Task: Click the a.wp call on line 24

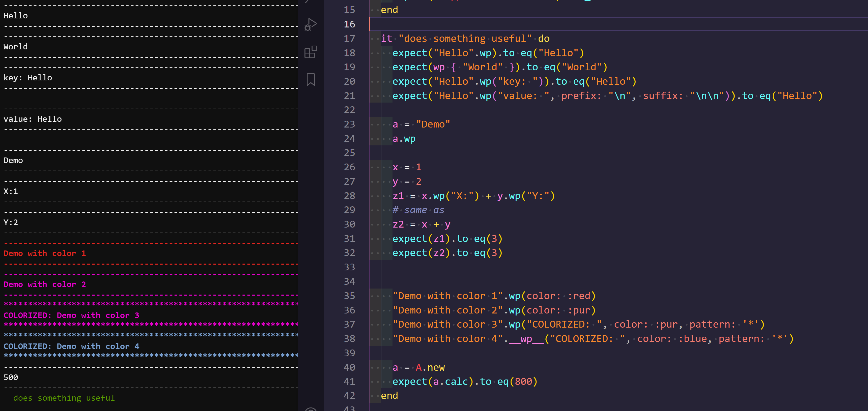Action: coord(404,139)
